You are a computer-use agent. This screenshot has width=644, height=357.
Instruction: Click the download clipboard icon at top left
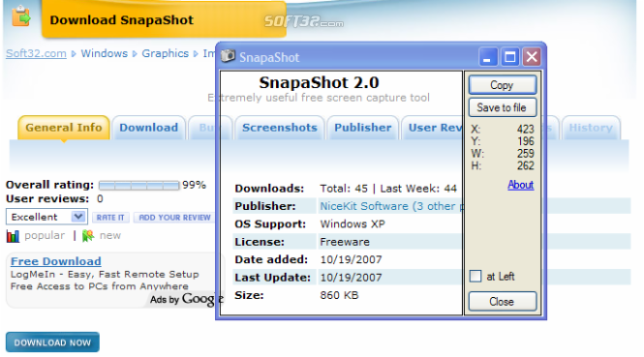point(21,17)
